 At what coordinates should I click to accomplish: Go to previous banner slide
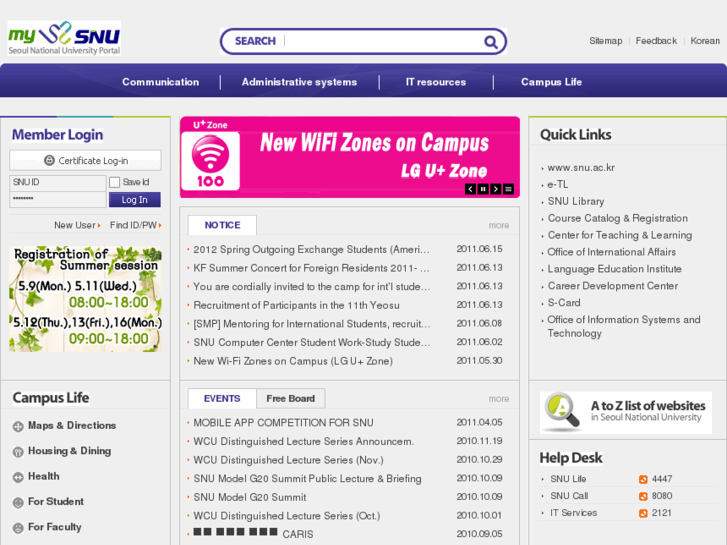click(470, 189)
